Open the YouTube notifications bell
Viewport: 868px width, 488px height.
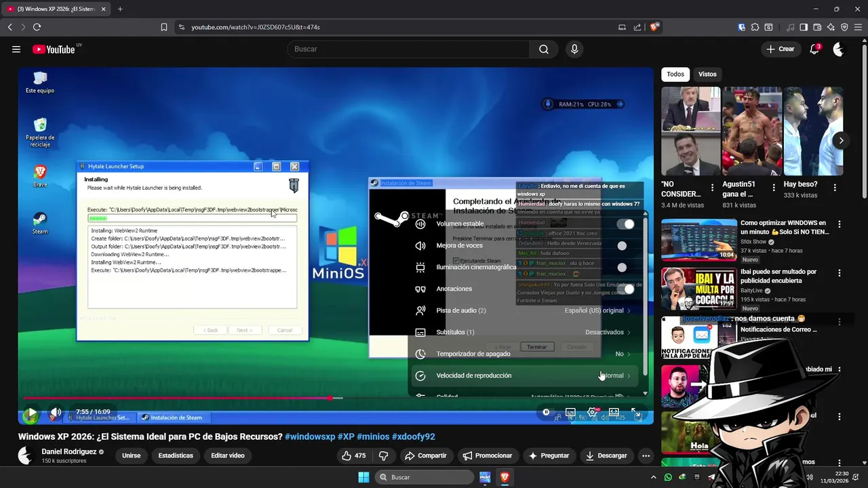815,49
